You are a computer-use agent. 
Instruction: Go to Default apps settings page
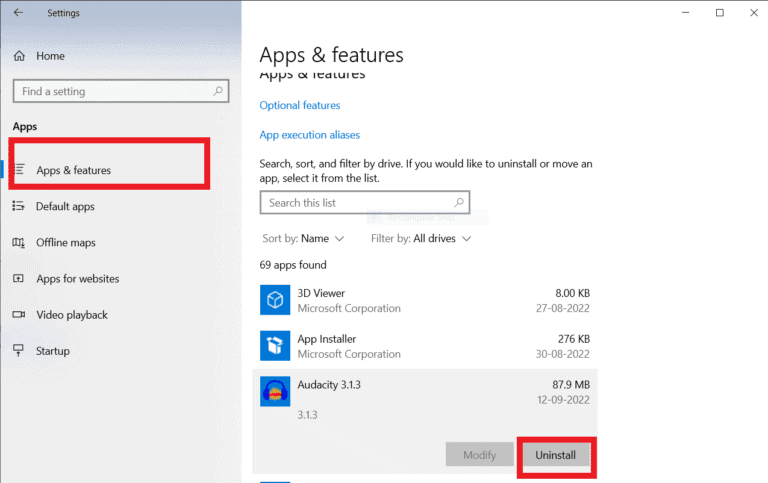coord(65,206)
